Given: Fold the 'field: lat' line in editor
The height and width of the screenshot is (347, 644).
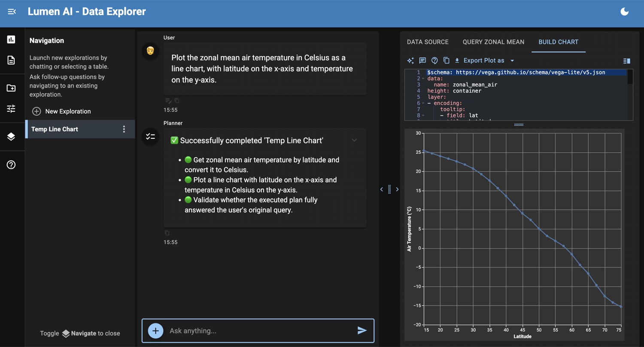Looking at the screenshot, I should (x=423, y=116).
